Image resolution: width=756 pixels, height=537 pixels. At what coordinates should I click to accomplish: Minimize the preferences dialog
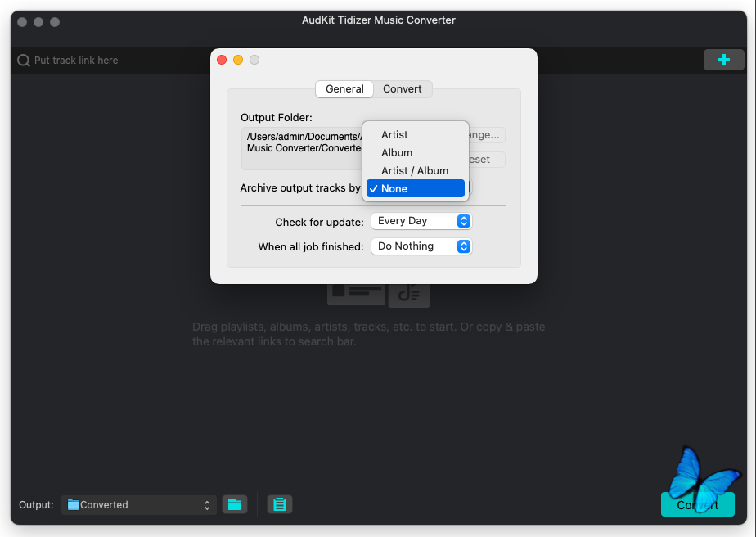pyautogui.click(x=238, y=60)
